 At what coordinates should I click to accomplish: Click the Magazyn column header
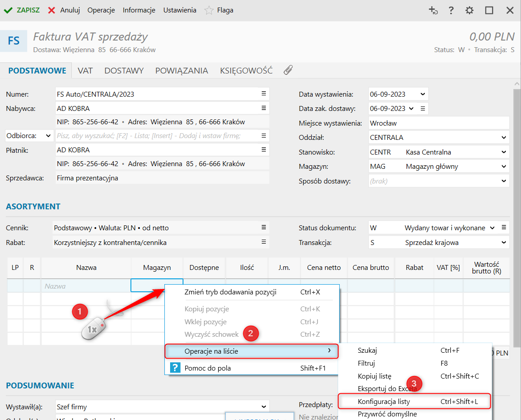(157, 268)
